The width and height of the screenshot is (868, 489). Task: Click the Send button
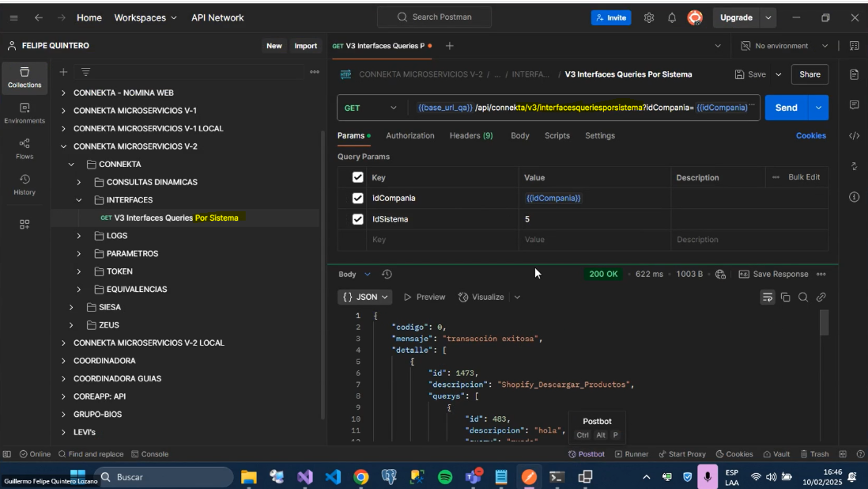click(786, 108)
